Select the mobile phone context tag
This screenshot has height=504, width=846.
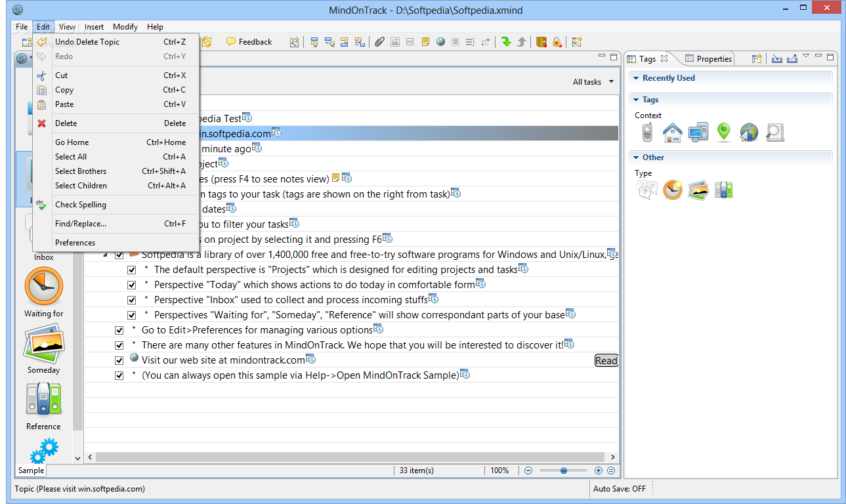click(647, 133)
